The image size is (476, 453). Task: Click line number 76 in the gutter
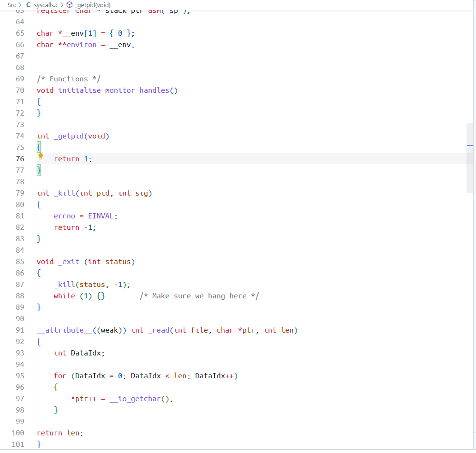tap(20, 158)
